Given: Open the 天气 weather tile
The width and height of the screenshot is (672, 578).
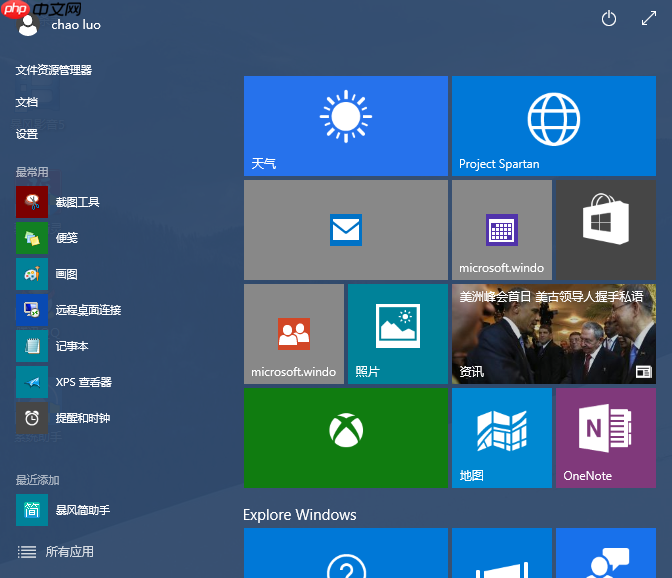Looking at the screenshot, I should [346, 126].
